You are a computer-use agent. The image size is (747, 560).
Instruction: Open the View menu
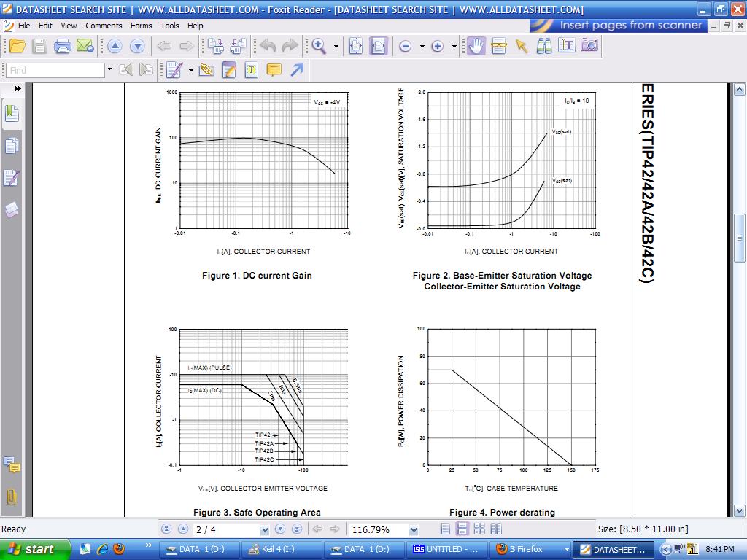[x=69, y=26]
